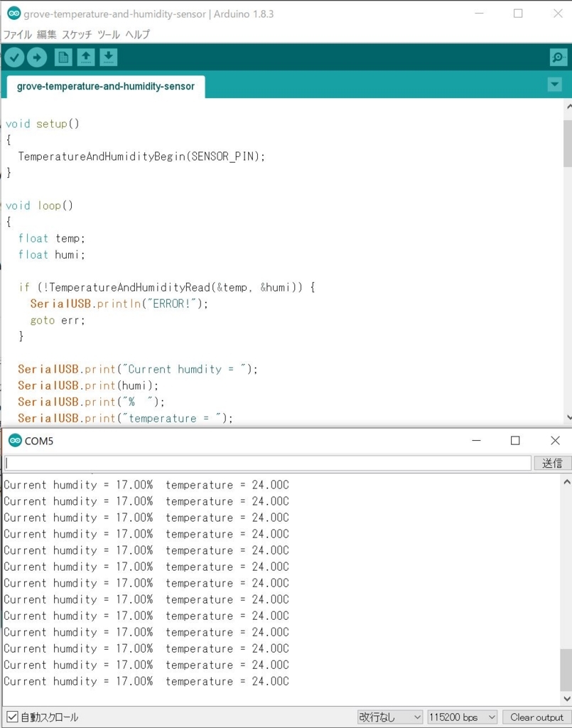Click the 'if (!TemperatureAndHumidityRead' line
The height and width of the screenshot is (728, 572).
coord(167,287)
